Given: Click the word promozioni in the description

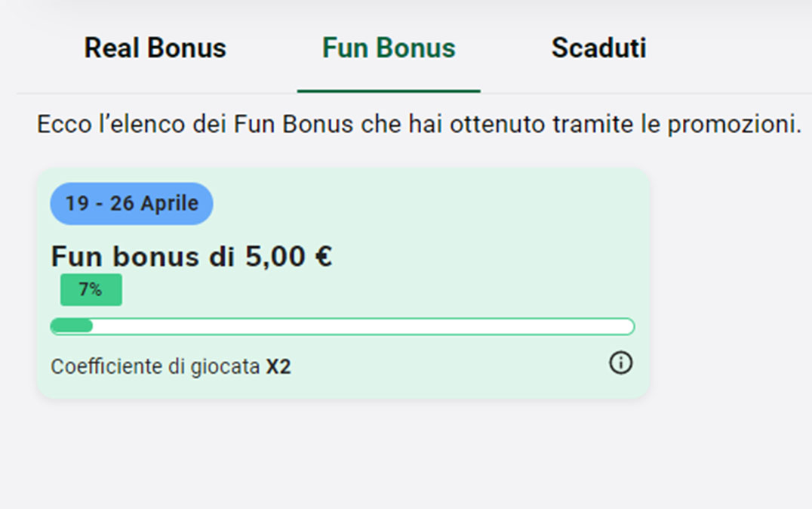Looking at the screenshot, I should coord(734,125).
